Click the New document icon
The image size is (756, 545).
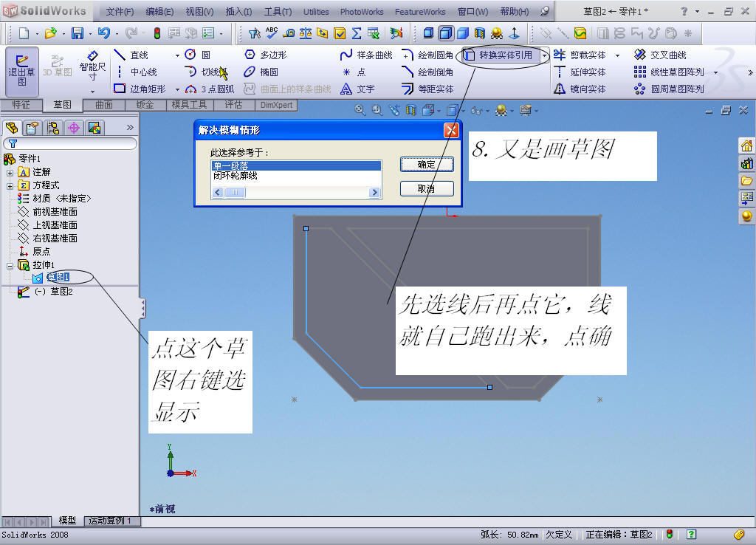[24, 32]
